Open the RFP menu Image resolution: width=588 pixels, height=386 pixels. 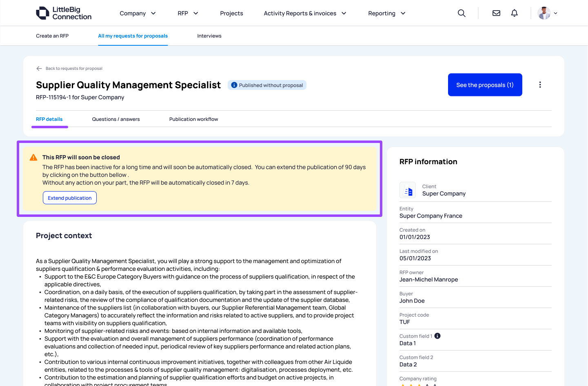pos(183,13)
